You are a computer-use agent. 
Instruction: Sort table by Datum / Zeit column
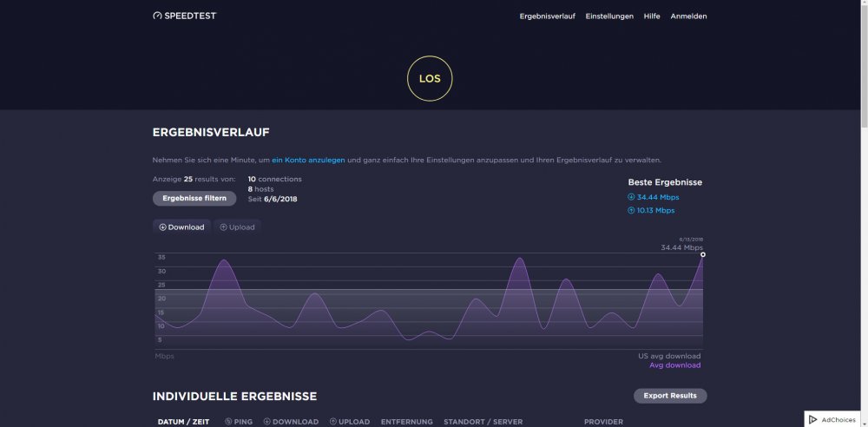pos(183,422)
